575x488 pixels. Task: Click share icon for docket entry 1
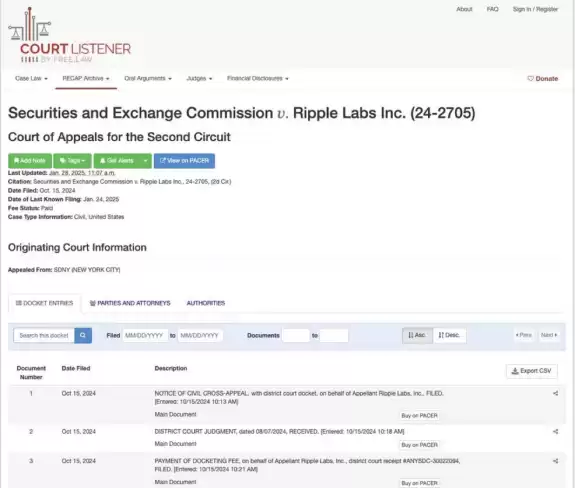coord(556,393)
